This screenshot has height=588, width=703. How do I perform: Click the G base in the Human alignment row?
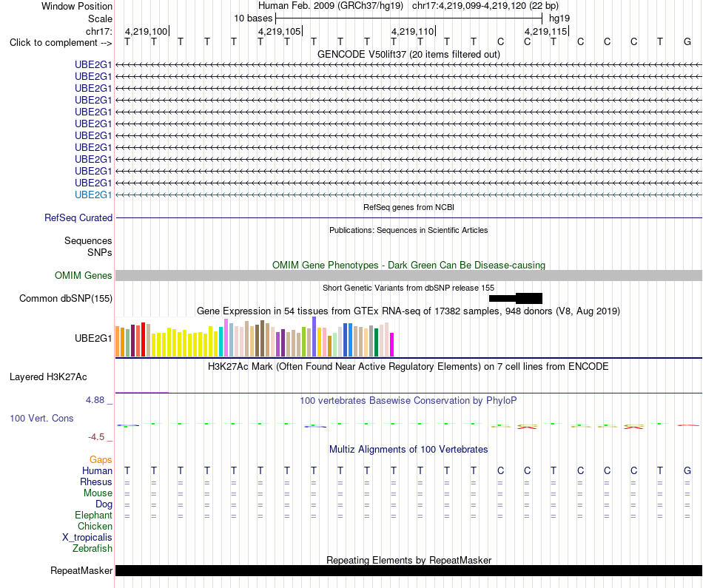coord(687,471)
